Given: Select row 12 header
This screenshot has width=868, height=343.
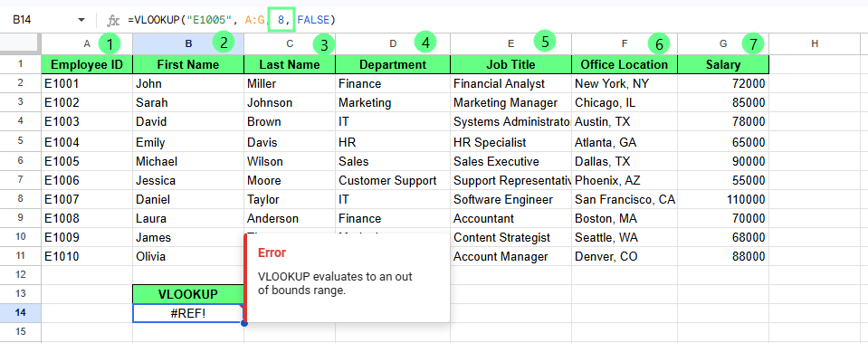Looking at the screenshot, I should 21,274.
